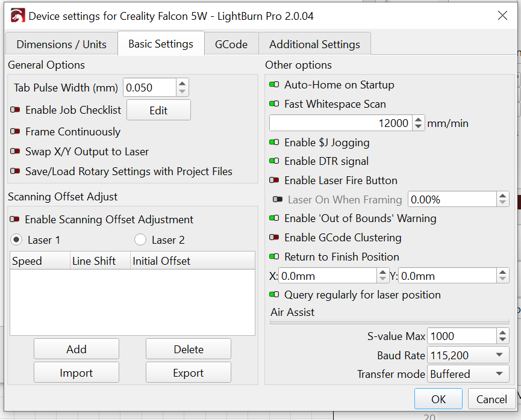Click the Tab Pulse Width field

pyautogui.click(x=150, y=88)
